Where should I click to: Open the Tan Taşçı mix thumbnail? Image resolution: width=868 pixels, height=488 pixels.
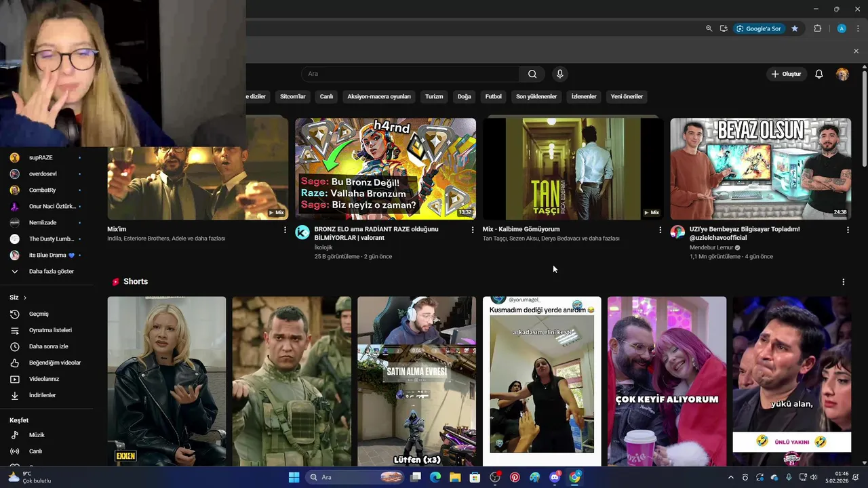pyautogui.click(x=573, y=169)
